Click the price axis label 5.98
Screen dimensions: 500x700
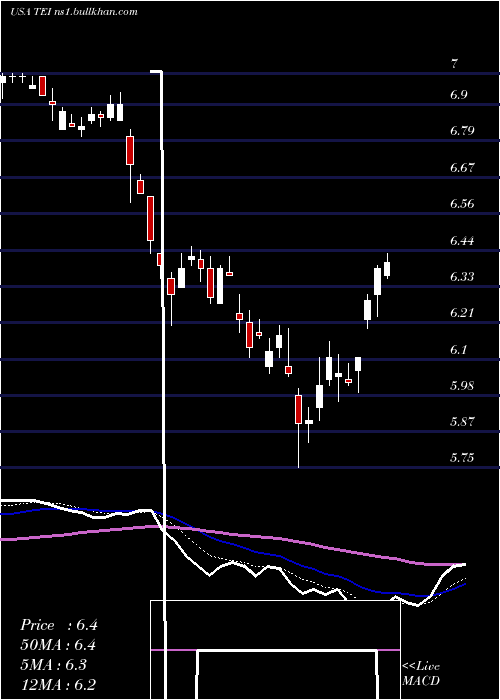pos(462,385)
